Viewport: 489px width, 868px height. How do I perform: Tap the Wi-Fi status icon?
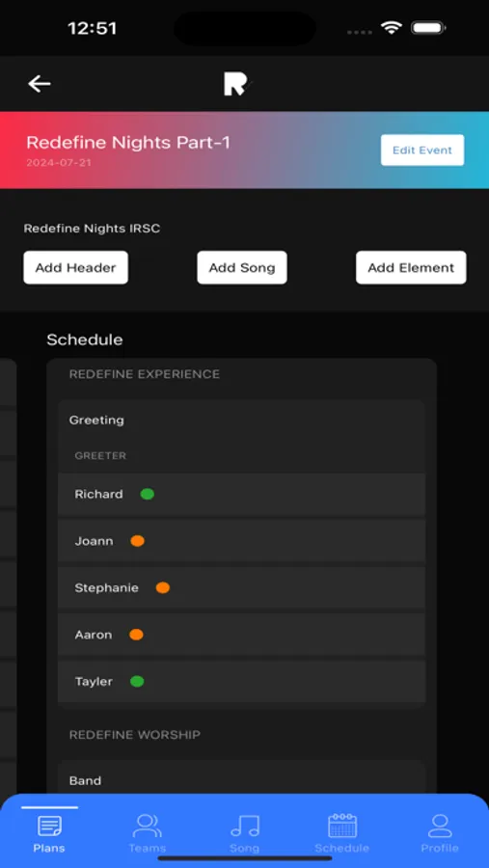point(391,28)
